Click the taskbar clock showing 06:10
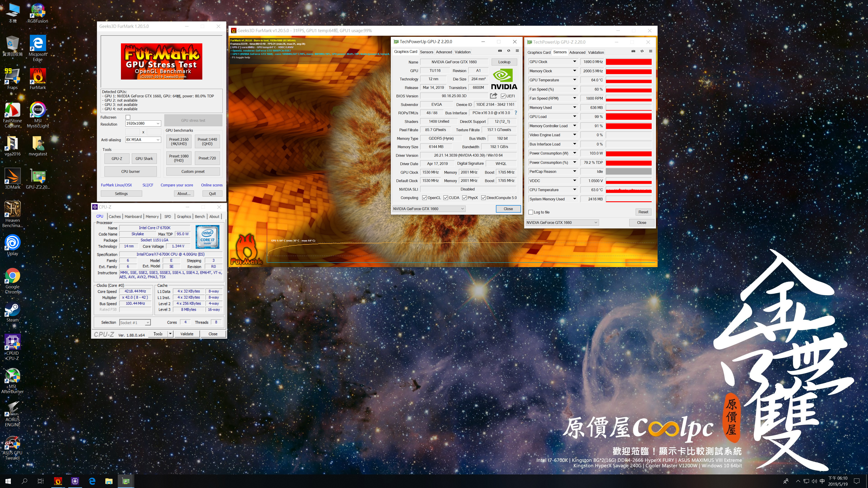 [838, 481]
